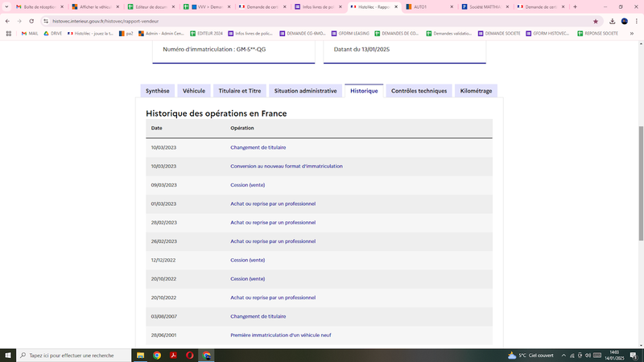Reload the HistoVec page
644x362 pixels.
point(31,21)
